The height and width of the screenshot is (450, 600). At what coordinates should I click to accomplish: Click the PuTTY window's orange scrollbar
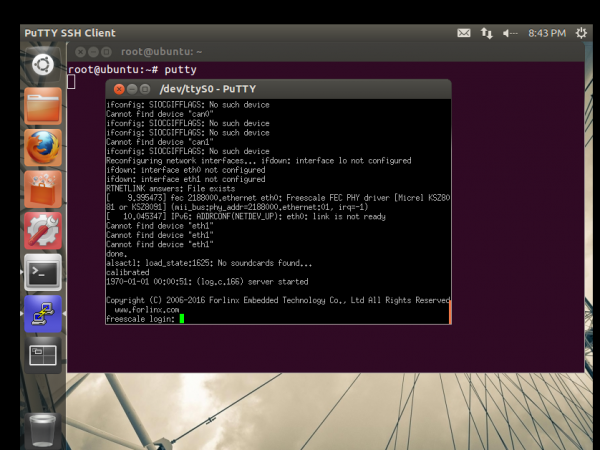[449, 313]
